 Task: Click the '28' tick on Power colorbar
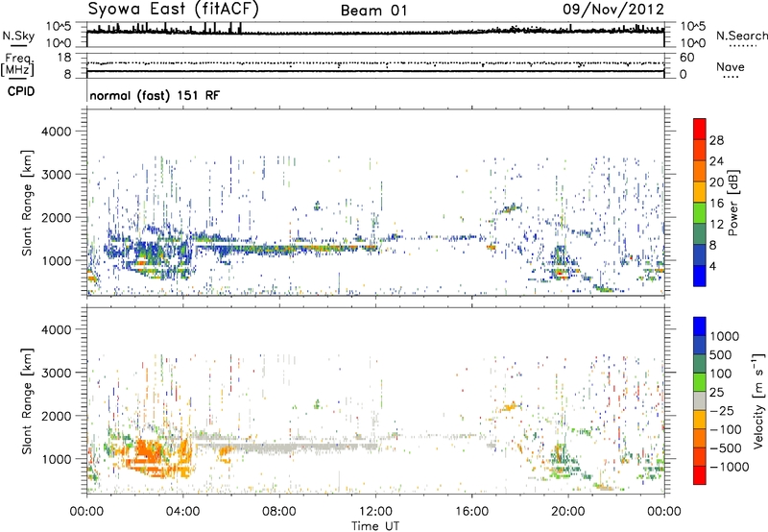coord(716,140)
